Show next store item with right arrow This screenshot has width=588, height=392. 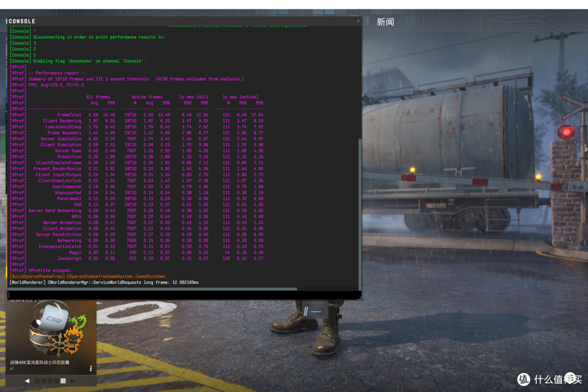[x=73, y=381]
